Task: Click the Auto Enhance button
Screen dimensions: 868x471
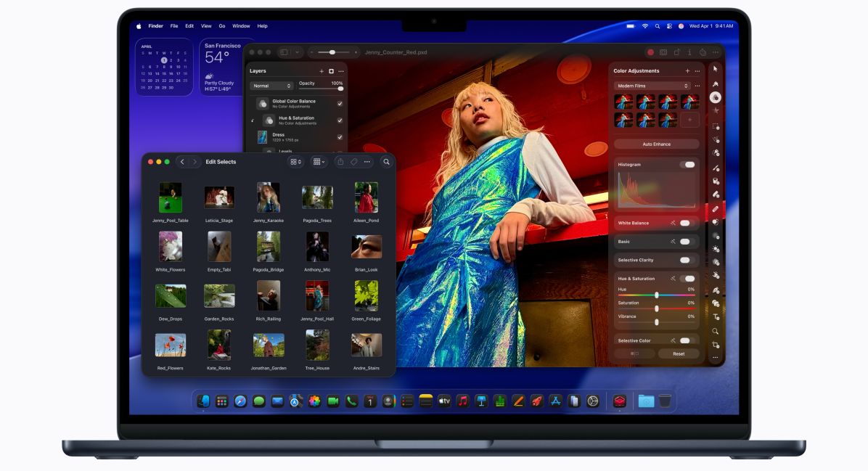Action: pos(656,144)
